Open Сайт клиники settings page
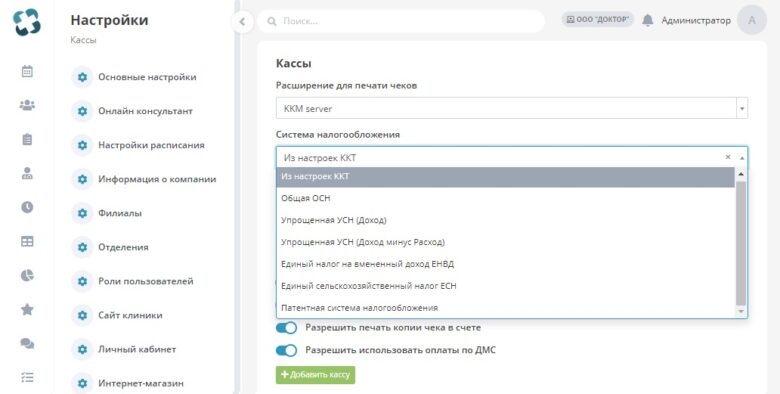The height and width of the screenshot is (394, 780). tap(130, 315)
